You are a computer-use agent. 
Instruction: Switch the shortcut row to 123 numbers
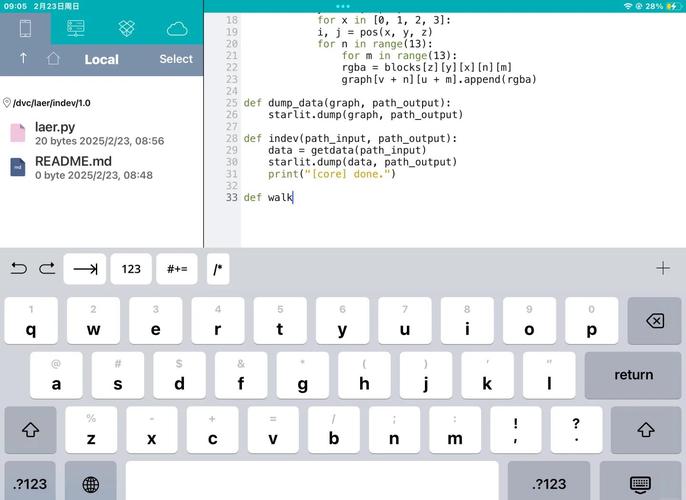(131, 269)
